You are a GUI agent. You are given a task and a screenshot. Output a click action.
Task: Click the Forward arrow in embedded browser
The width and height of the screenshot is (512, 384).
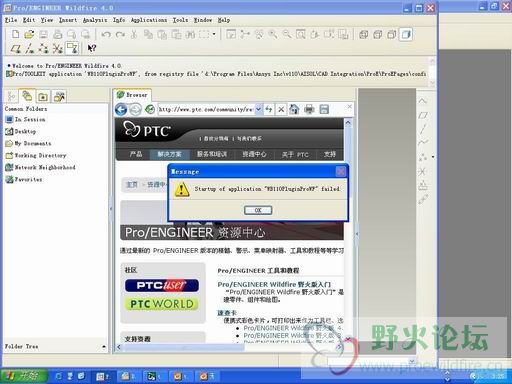[x=135, y=109]
